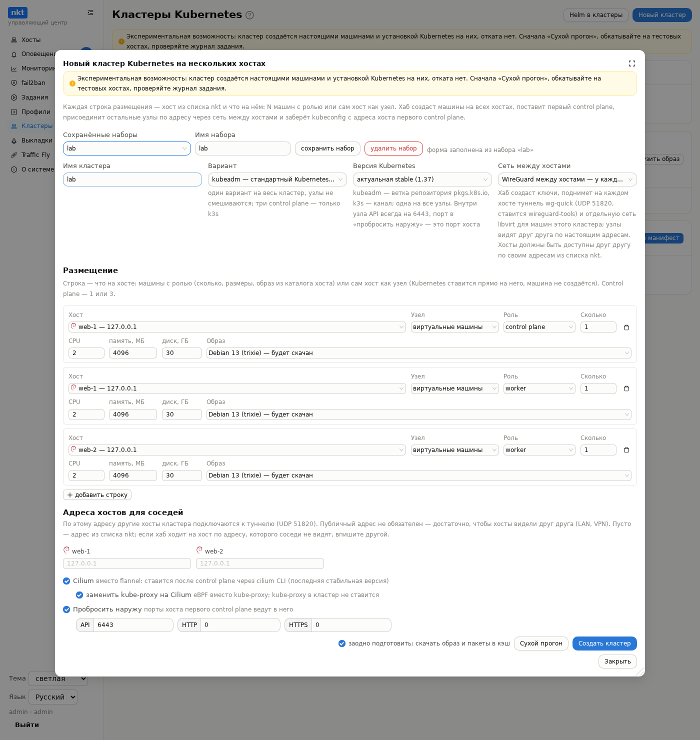
Task: Click Создать кластер button
Action: pos(604,643)
